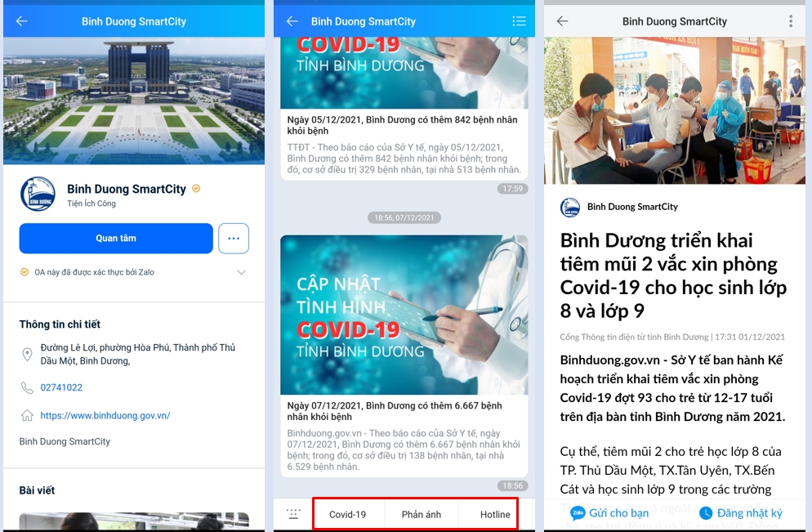Tap the home icon beside website link
Image resolution: width=812 pixels, height=532 pixels.
coord(27,415)
